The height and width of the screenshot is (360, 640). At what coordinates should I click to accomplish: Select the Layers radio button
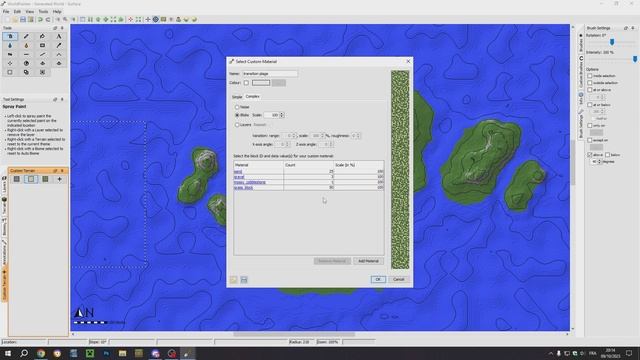237,125
